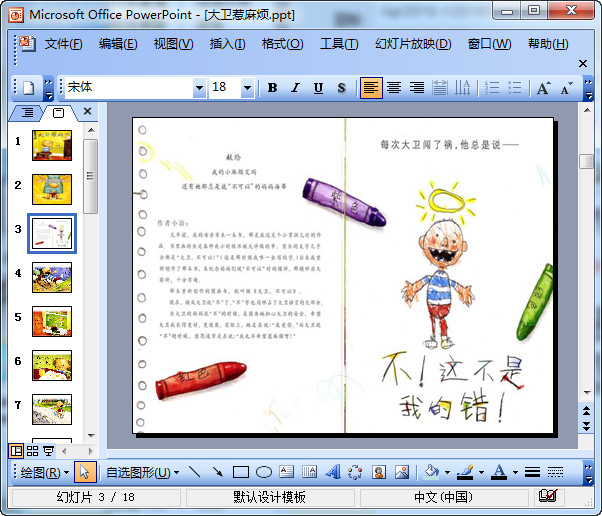
Task: Toggle Italic formatting
Action: (295, 88)
